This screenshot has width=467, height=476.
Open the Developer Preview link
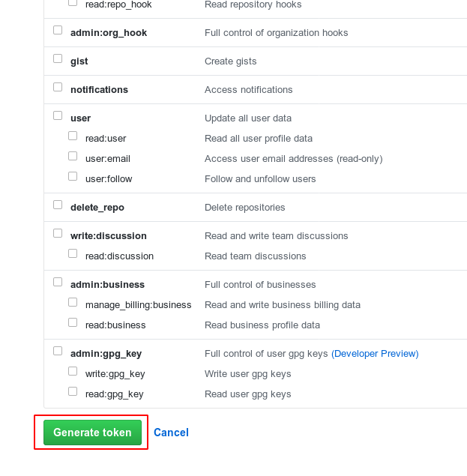click(x=375, y=353)
